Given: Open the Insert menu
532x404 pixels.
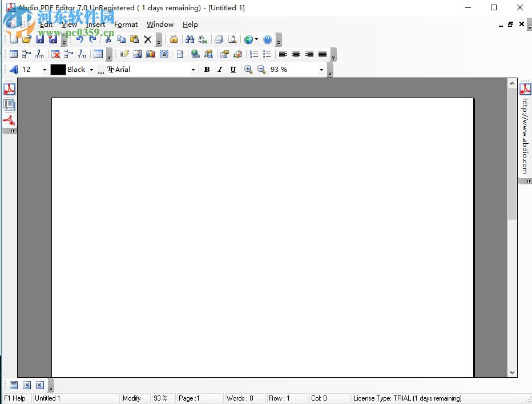Looking at the screenshot, I should [95, 25].
